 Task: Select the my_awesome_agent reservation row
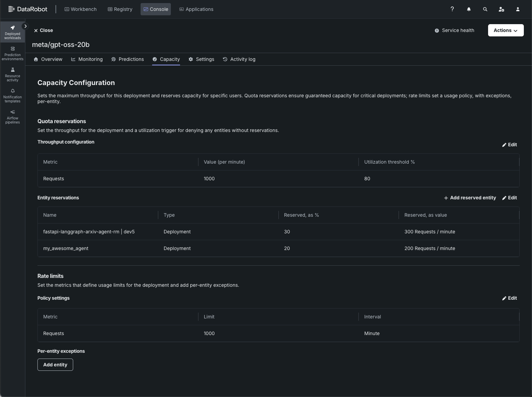tap(278, 248)
